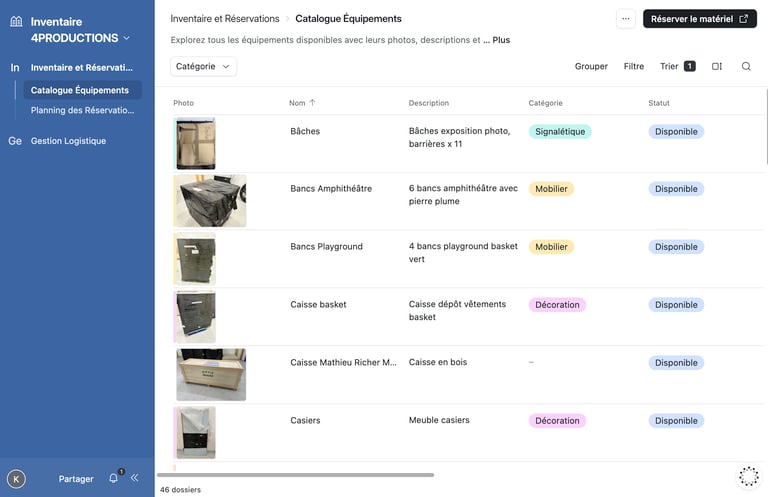Viewport: 768px width, 497px height.
Task: Click the Grouper option
Action: 591,66
